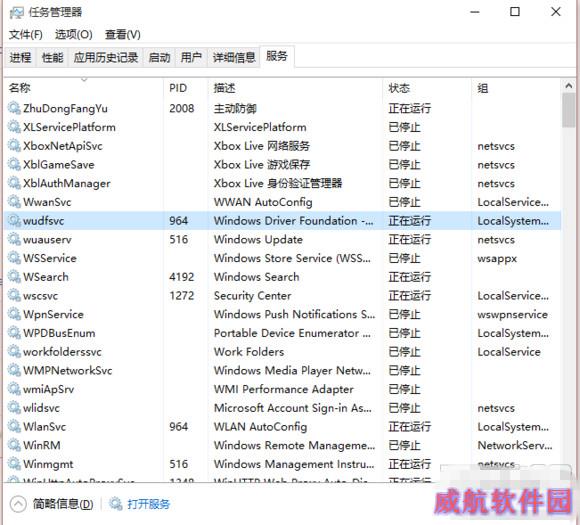580x525 pixels.
Task: Select the WinRM service gear icon
Action: point(14,445)
